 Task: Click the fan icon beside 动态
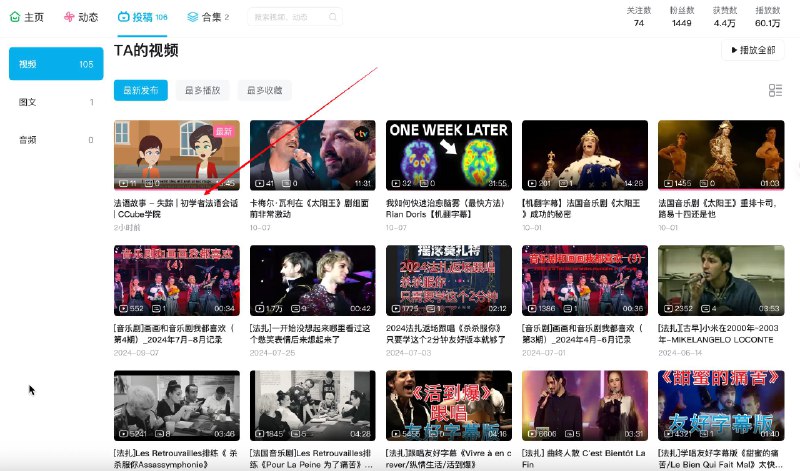point(69,17)
